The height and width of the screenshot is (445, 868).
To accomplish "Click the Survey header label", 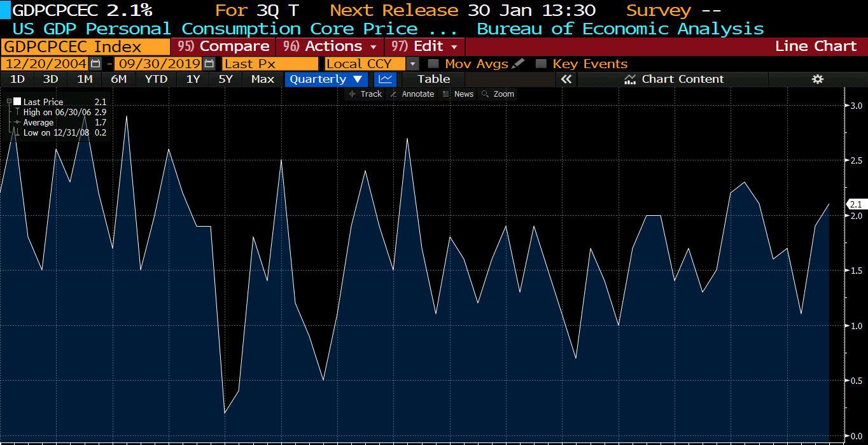I will click(x=659, y=10).
